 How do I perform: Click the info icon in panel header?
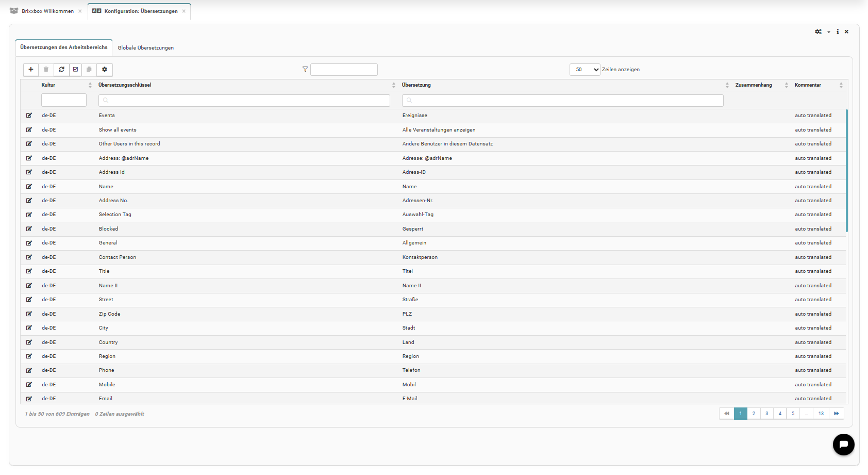838,32
